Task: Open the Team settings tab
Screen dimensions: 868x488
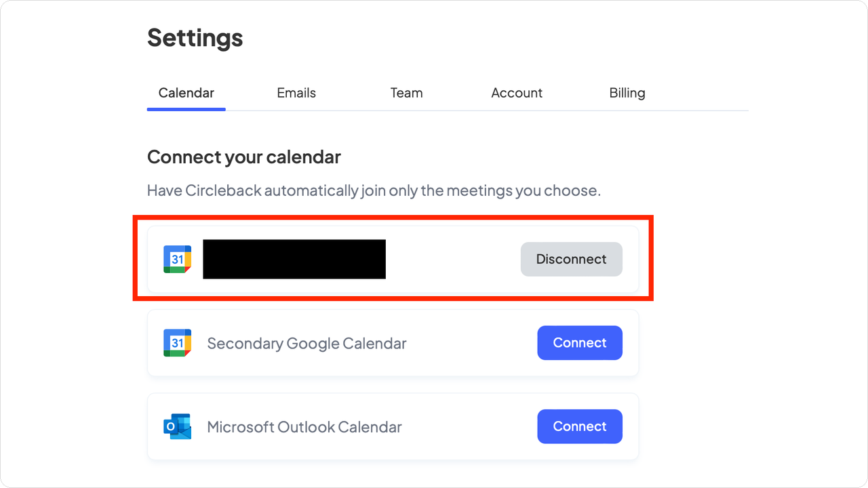Action: 406,94
